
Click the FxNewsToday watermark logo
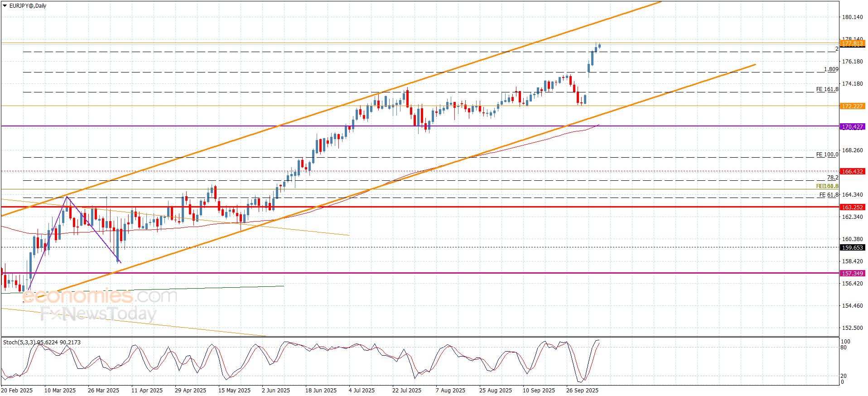point(98,314)
